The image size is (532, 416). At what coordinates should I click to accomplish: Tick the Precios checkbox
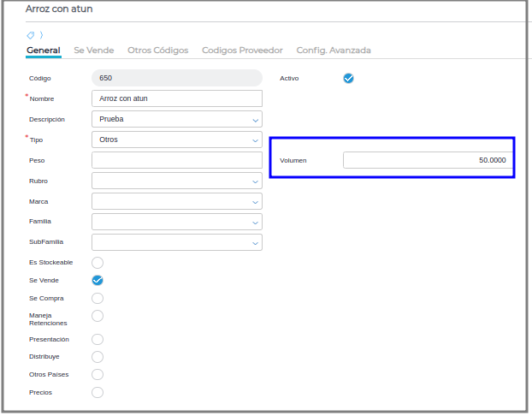pos(98,392)
